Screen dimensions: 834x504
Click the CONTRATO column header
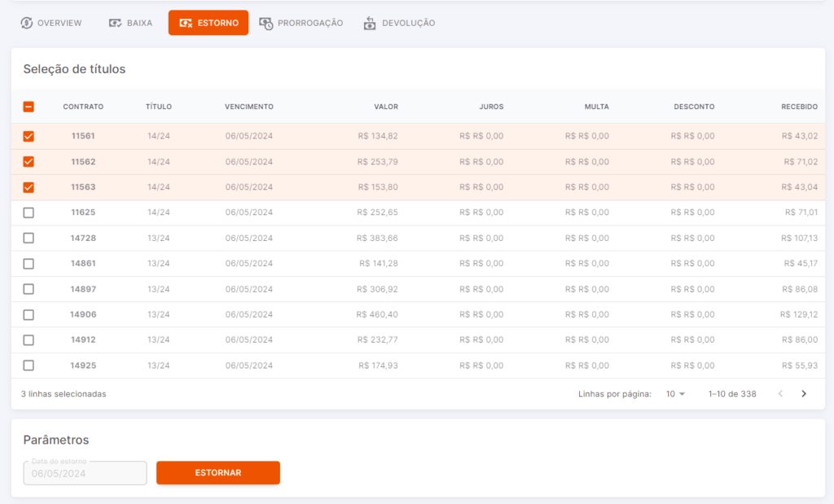tap(84, 107)
